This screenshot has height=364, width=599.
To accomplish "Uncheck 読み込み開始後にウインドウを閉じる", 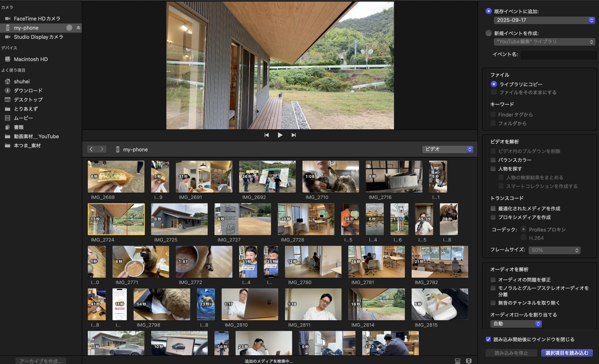I will (488, 339).
